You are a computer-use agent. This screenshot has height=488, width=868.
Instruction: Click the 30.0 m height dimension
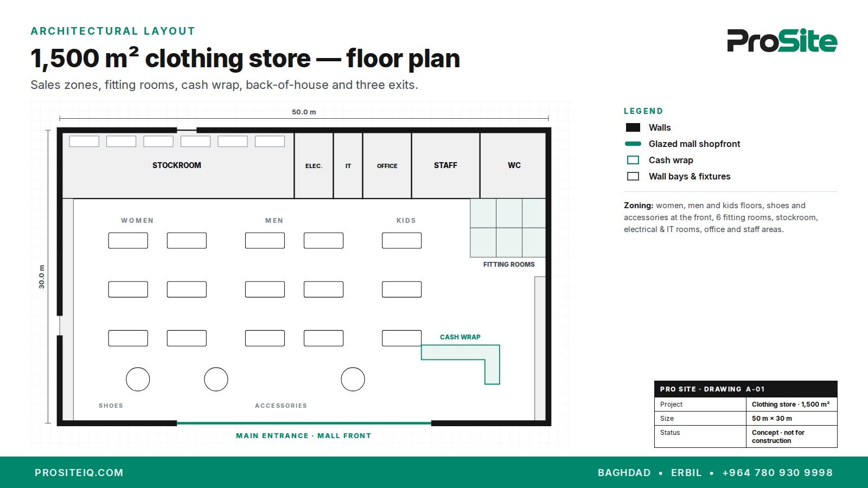pyautogui.click(x=42, y=277)
